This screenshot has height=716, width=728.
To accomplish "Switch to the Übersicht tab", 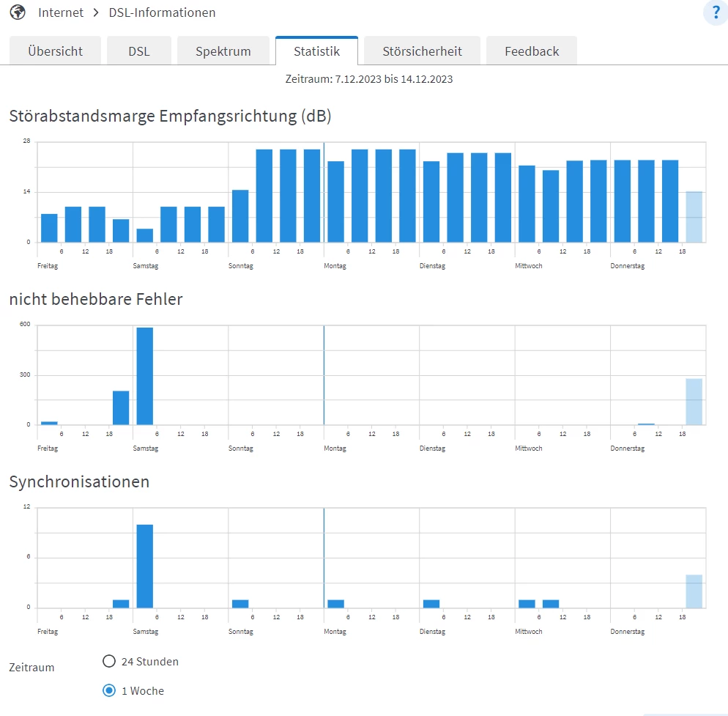I will pyautogui.click(x=55, y=51).
